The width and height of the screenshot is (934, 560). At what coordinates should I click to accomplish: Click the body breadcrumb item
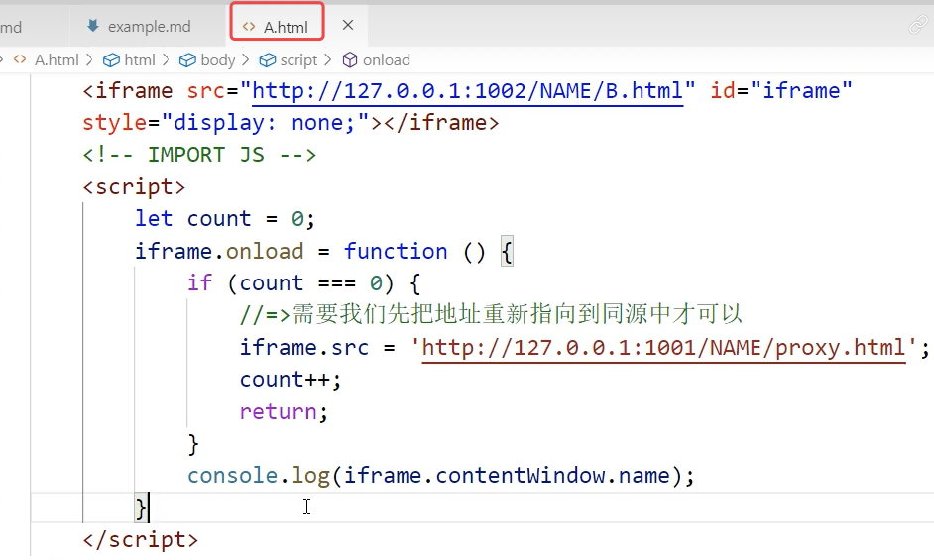[x=218, y=60]
